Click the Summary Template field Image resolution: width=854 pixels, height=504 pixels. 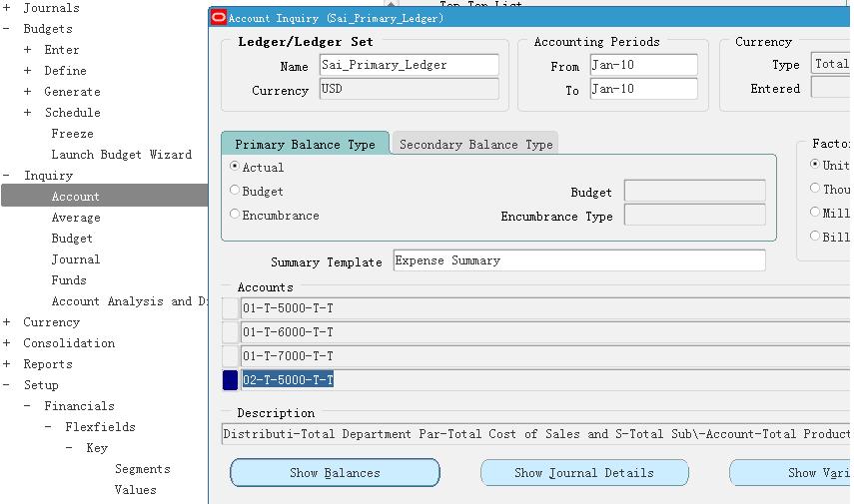coord(579,260)
